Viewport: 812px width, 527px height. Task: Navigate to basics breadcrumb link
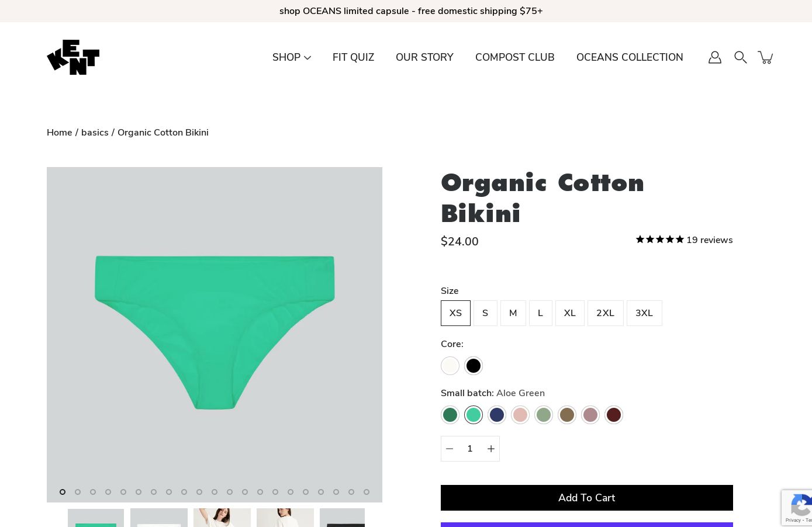(x=95, y=133)
